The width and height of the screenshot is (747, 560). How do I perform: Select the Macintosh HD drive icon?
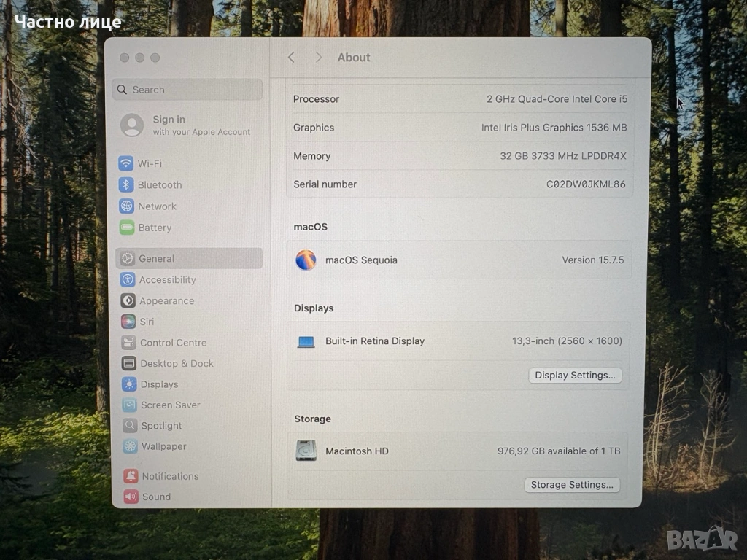[x=306, y=451]
